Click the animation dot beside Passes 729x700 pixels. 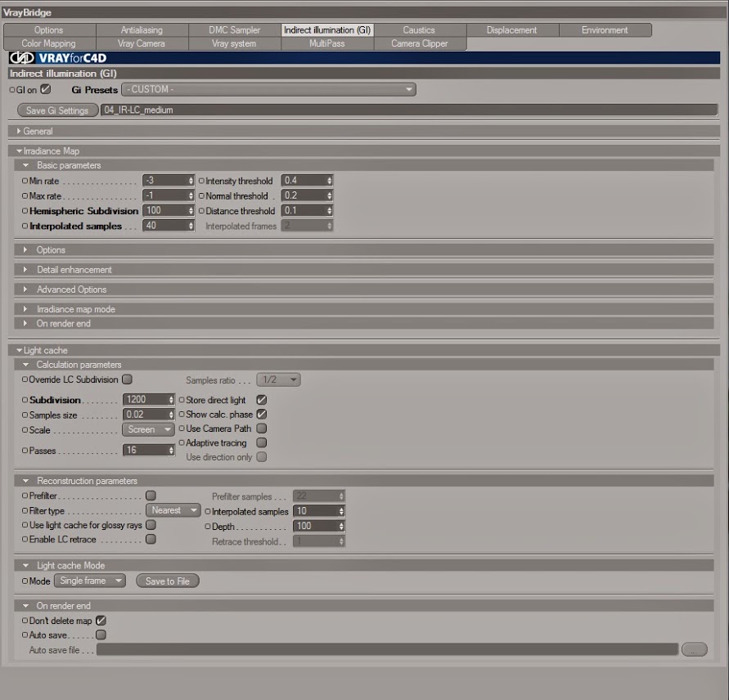25,451
